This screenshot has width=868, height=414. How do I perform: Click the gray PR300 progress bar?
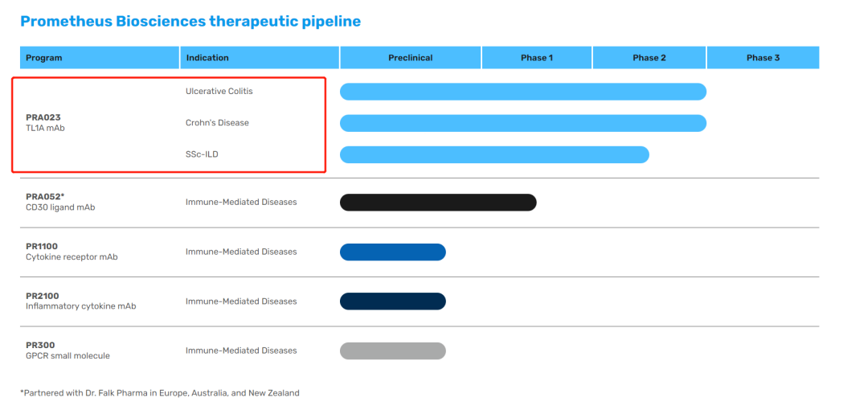click(392, 350)
